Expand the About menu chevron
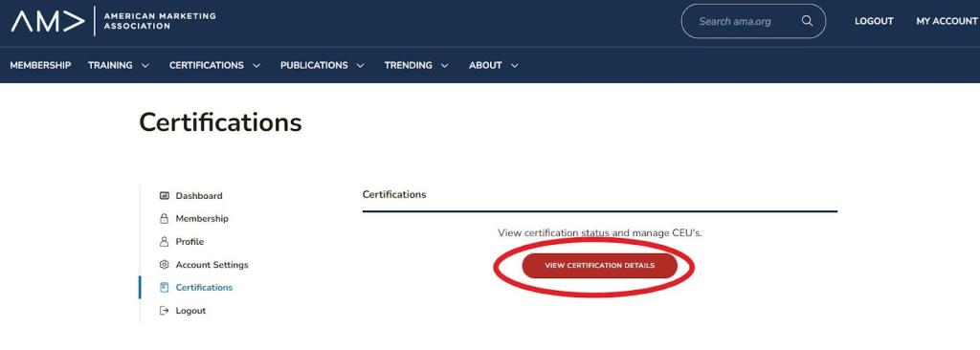 click(514, 66)
